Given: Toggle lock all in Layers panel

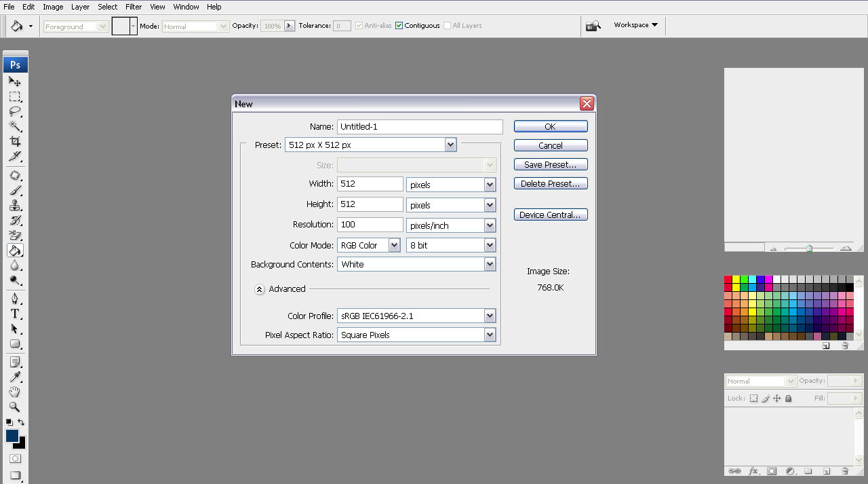Looking at the screenshot, I should tap(789, 398).
